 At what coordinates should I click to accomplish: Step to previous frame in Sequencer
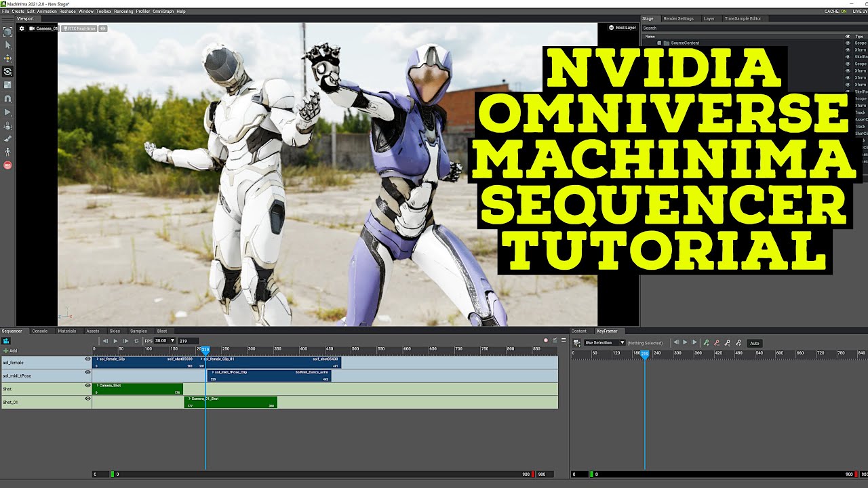(105, 341)
